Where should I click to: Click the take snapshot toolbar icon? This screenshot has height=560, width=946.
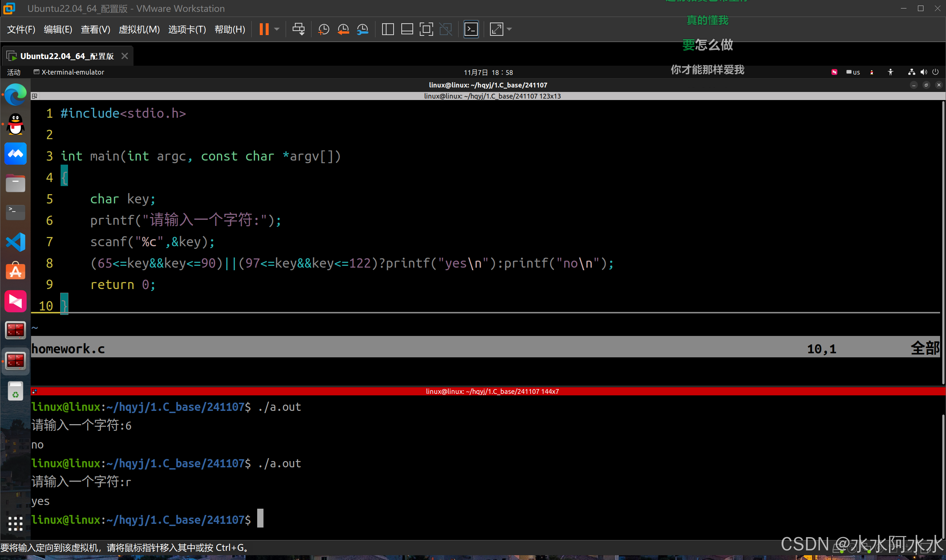[x=323, y=30]
